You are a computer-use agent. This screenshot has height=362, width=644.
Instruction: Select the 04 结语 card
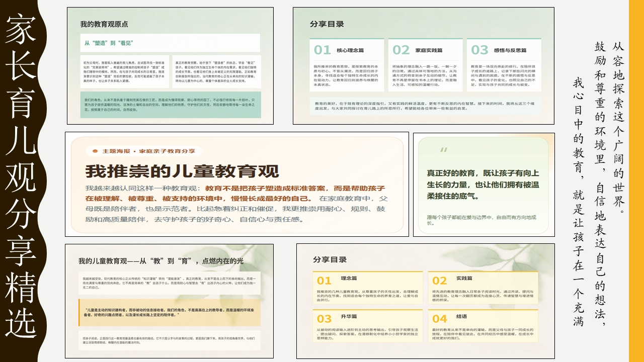(x=483, y=326)
